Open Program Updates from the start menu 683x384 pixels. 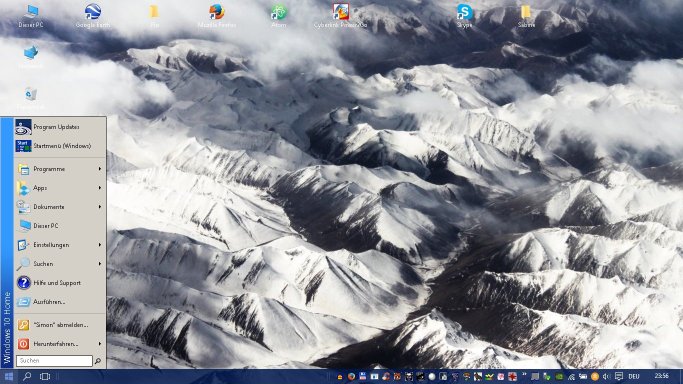60,127
